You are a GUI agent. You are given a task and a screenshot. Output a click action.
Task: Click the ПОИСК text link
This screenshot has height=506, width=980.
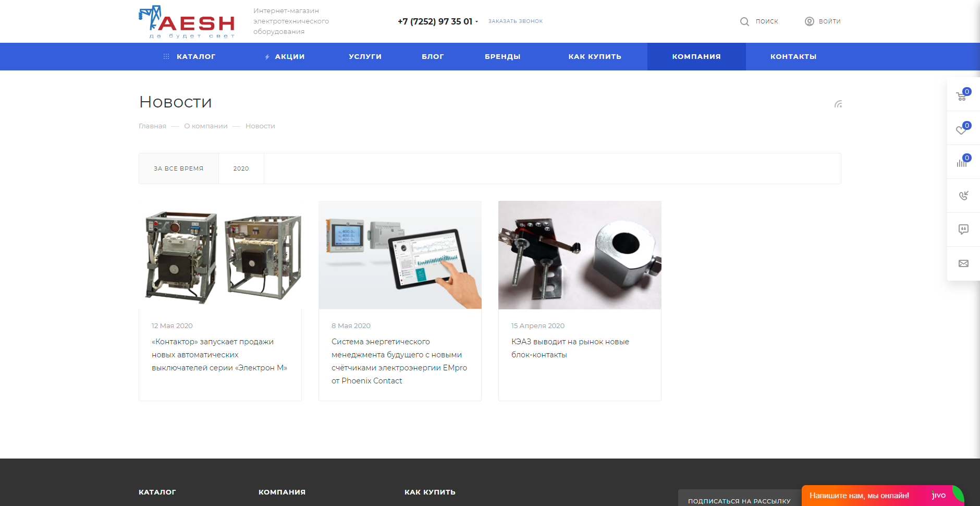(767, 21)
